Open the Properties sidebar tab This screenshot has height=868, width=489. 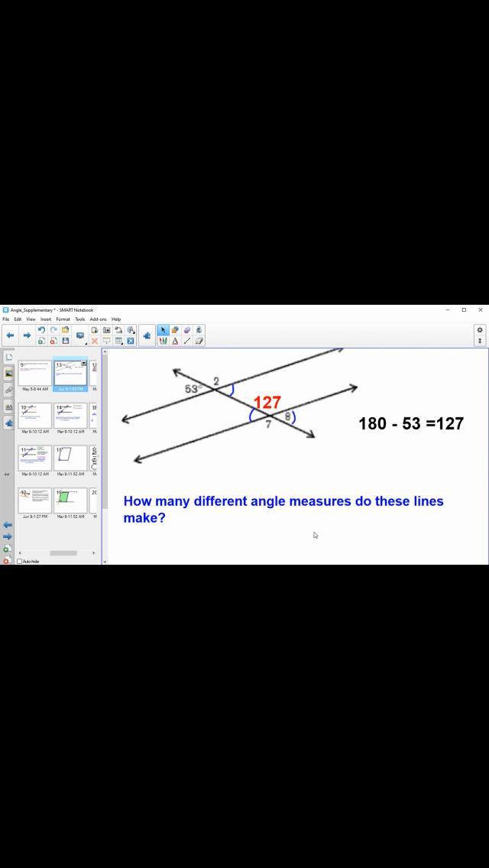coord(8,406)
